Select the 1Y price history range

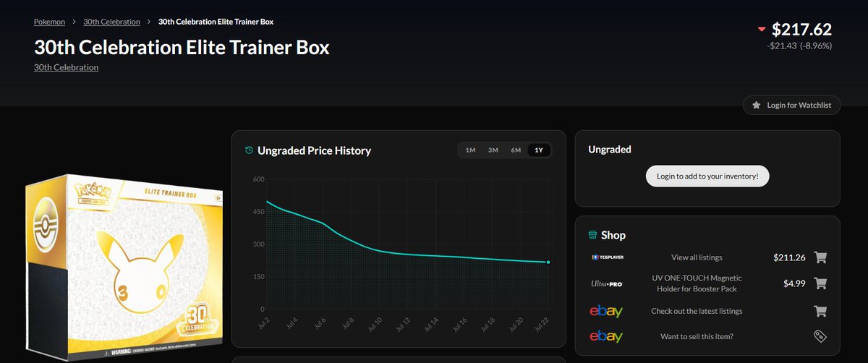539,150
